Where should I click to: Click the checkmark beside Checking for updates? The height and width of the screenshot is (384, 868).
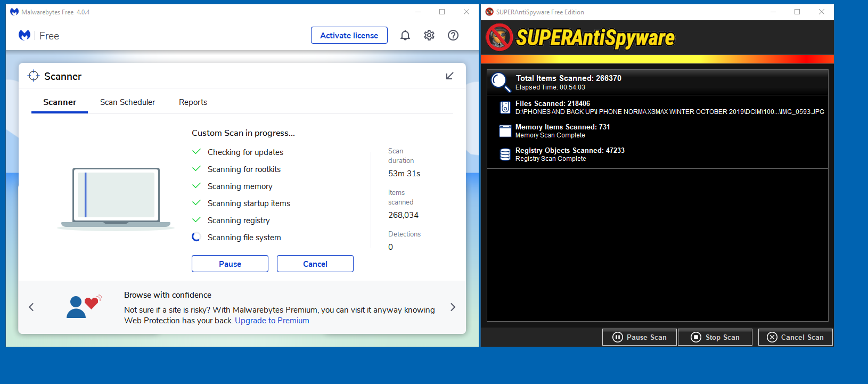point(196,152)
